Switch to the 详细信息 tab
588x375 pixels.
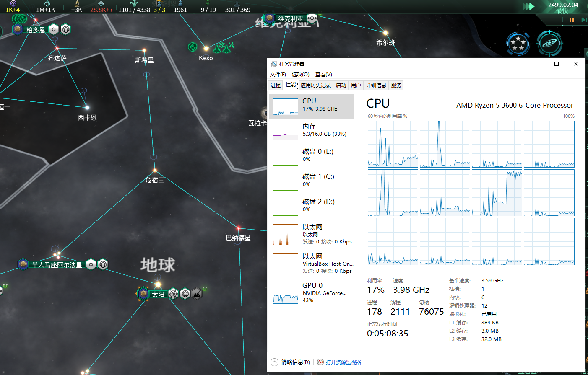(x=376, y=85)
